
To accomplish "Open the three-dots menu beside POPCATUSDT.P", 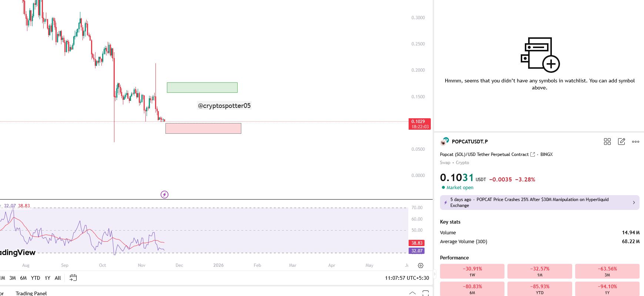I will coord(635,142).
